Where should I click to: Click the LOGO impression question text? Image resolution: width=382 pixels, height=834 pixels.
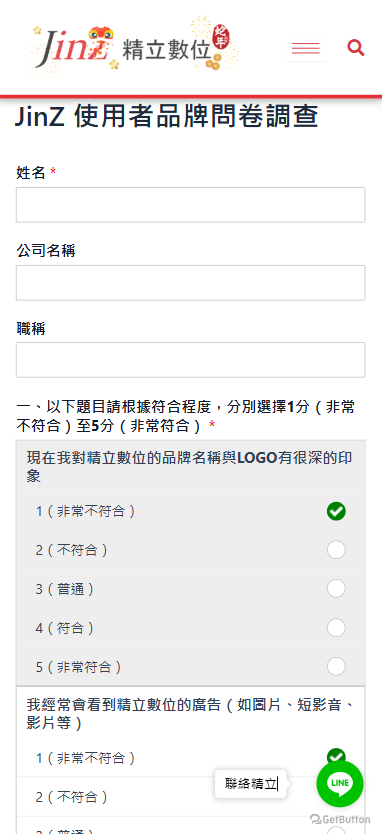tap(189, 466)
